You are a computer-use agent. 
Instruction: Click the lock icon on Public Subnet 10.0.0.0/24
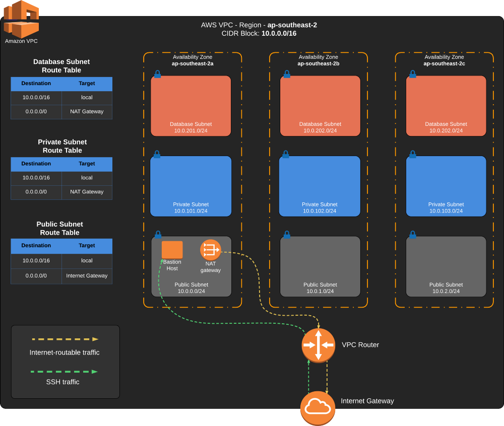[x=157, y=234]
